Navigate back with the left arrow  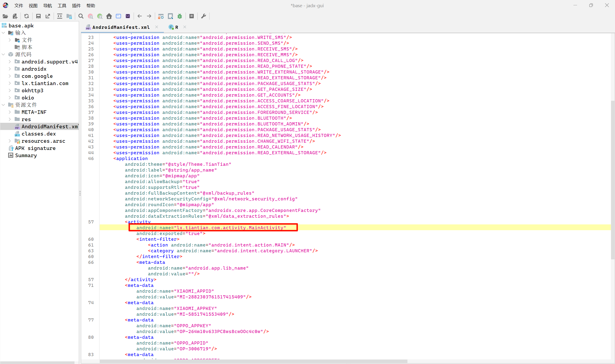[140, 16]
